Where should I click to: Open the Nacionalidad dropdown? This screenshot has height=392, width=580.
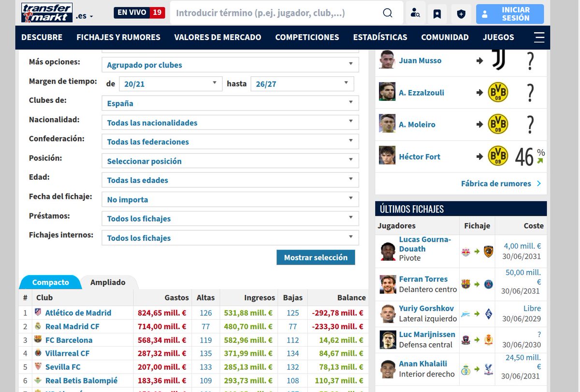pos(230,123)
